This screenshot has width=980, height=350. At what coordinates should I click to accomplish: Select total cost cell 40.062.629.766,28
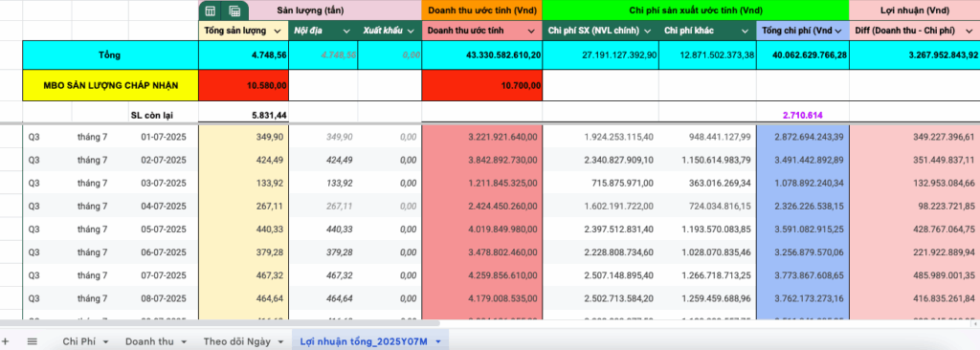coord(803,55)
